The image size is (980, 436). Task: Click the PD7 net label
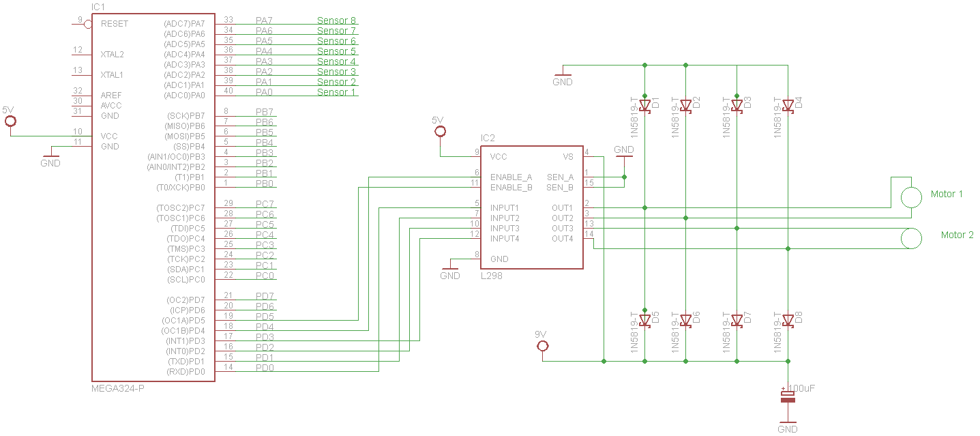point(265,297)
